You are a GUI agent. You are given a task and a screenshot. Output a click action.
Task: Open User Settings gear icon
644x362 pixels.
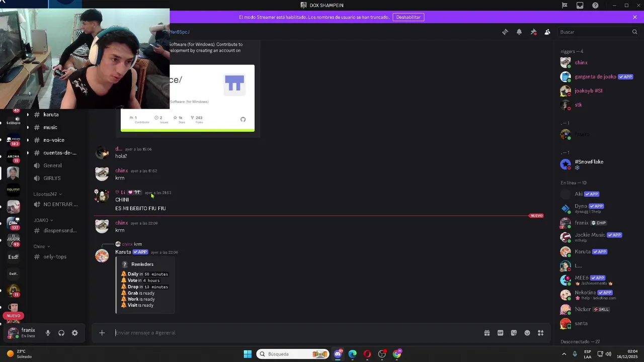75,333
